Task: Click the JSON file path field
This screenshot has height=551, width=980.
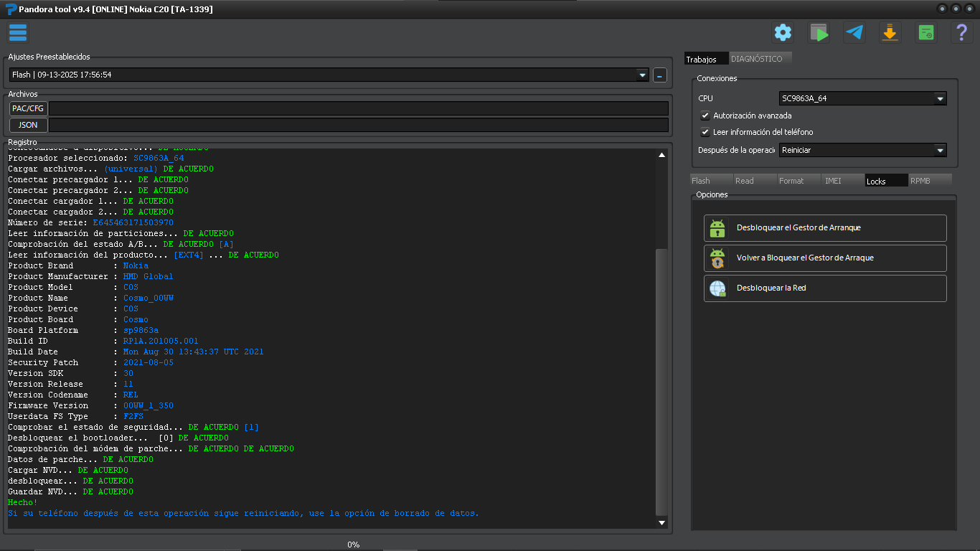Action: pyautogui.click(x=358, y=125)
